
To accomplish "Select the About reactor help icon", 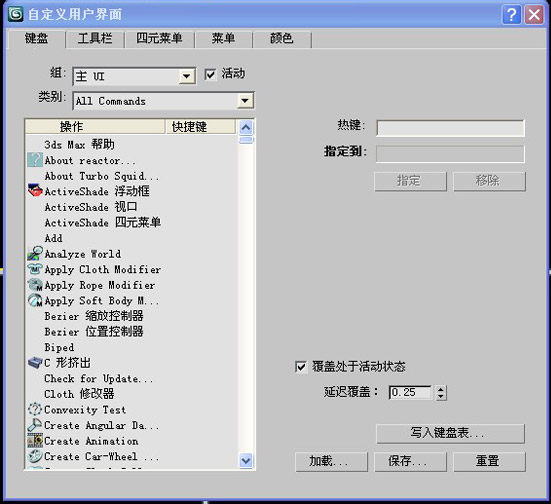I will [x=35, y=160].
